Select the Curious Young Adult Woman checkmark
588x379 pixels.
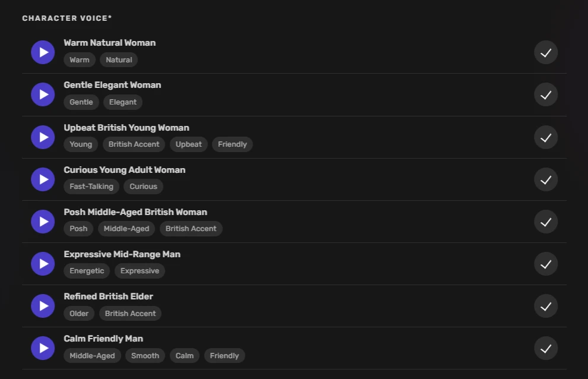(x=546, y=179)
